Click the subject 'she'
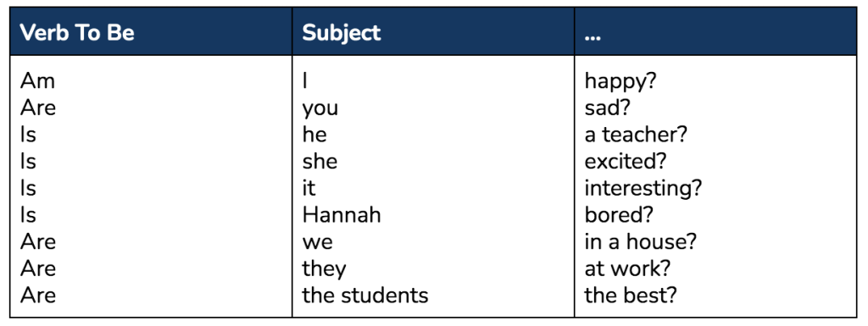 tap(320, 162)
